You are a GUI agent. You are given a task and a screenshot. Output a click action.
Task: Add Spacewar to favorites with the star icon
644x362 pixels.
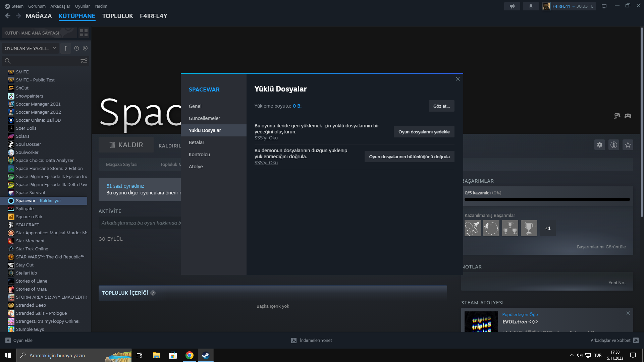click(x=628, y=145)
